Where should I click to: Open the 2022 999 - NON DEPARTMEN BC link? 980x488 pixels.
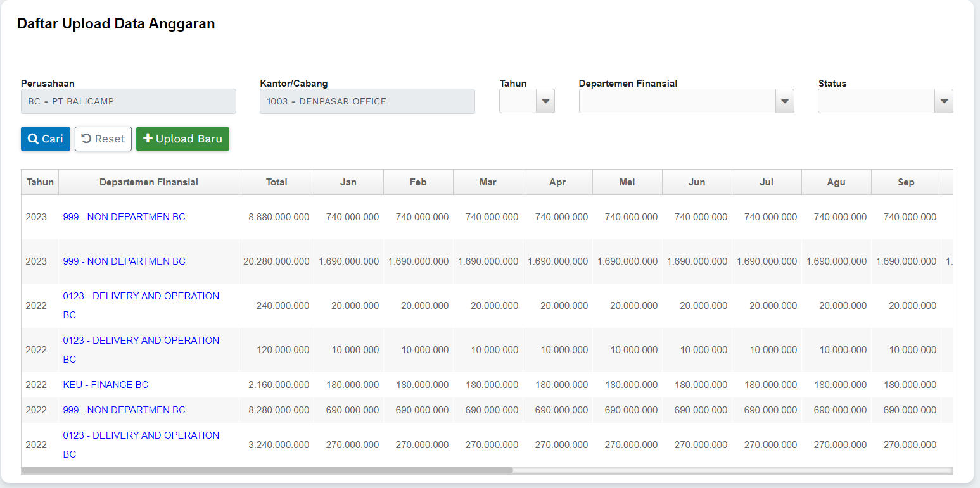pos(124,410)
